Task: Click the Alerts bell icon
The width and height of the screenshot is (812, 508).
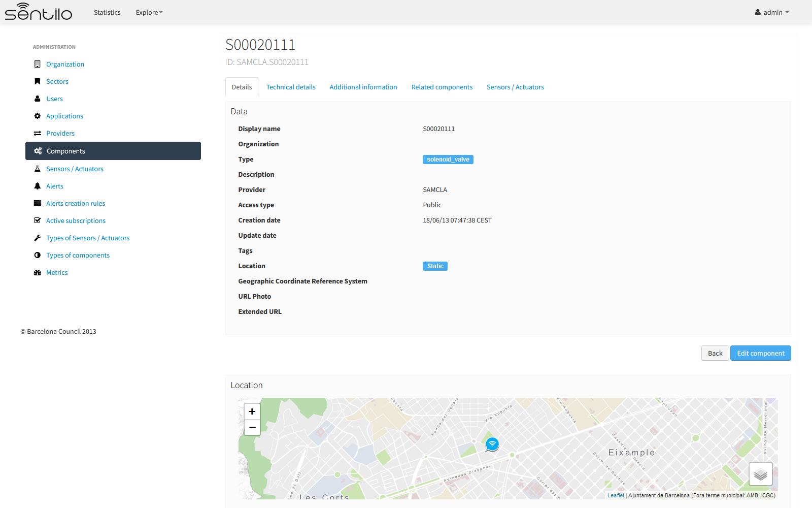Action: [x=37, y=186]
